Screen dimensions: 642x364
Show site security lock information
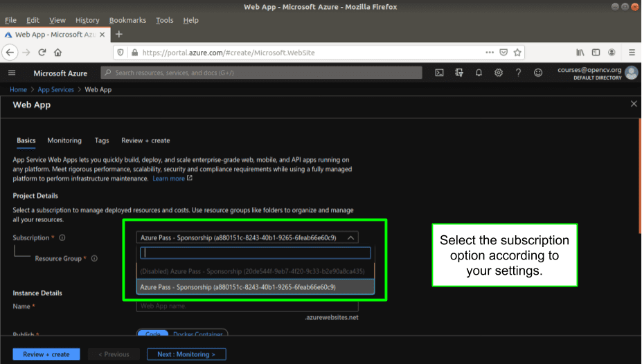point(134,53)
